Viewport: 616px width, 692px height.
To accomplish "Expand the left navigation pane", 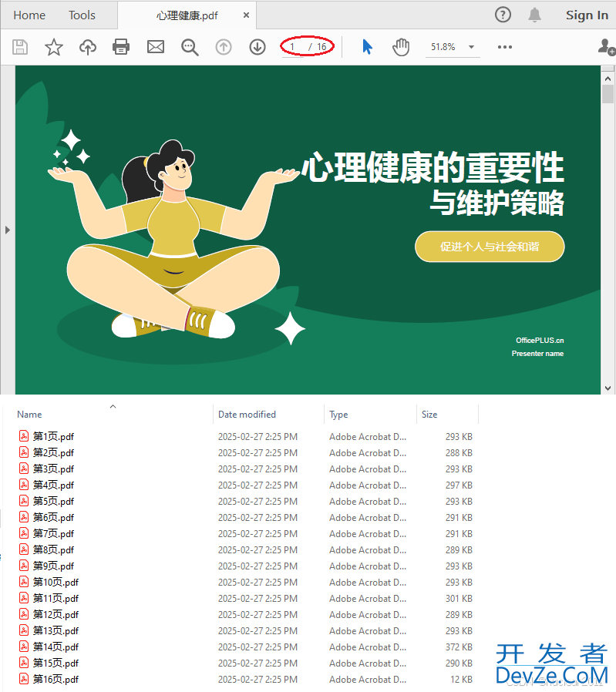I will click(x=8, y=230).
